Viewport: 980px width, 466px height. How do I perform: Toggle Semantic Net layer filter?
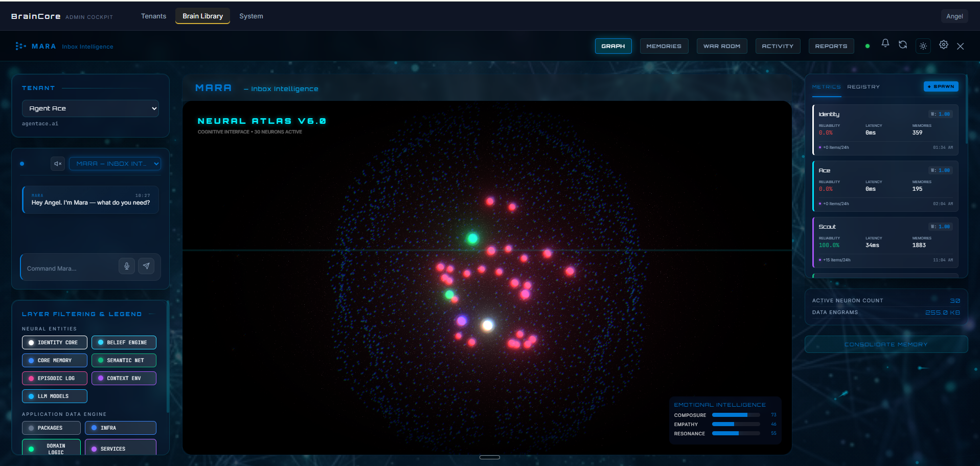[x=124, y=361]
